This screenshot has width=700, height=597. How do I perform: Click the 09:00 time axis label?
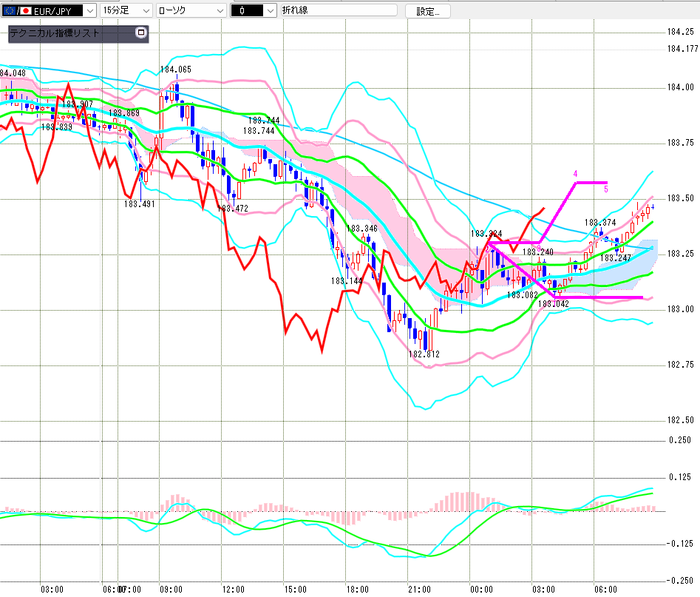[171, 590]
